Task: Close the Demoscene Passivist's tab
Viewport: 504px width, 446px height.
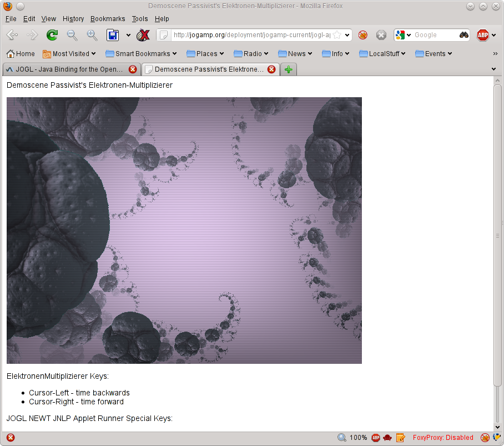Action: 271,69
